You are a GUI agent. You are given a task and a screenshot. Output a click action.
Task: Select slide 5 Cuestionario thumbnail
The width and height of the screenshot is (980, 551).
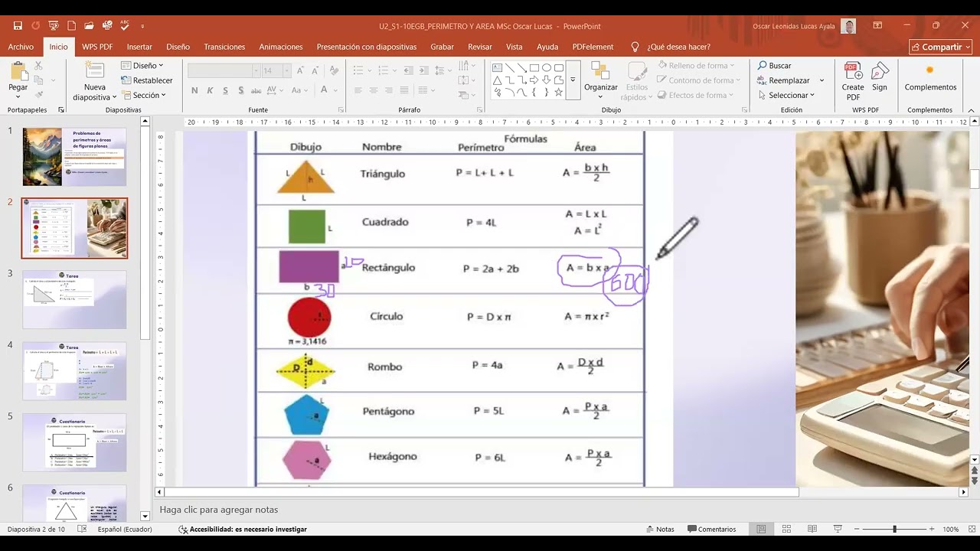point(74,443)
